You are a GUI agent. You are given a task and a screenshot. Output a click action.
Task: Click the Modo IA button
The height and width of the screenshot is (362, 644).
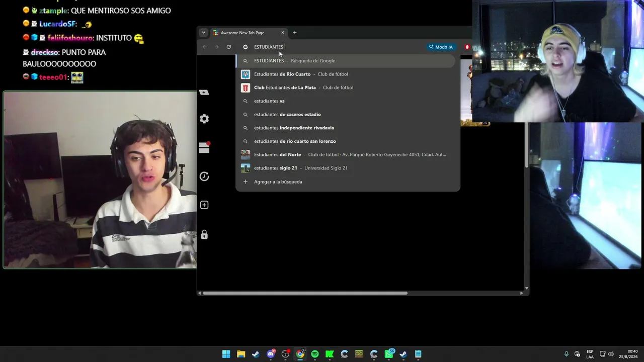441,47
